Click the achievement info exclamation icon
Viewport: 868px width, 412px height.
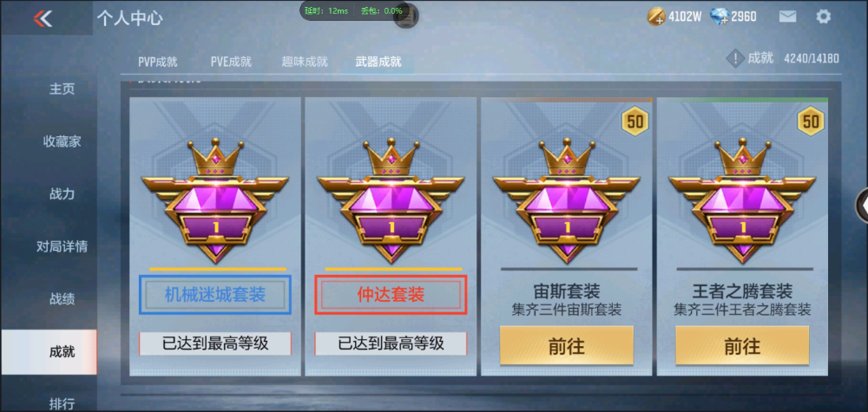point(734,58)
